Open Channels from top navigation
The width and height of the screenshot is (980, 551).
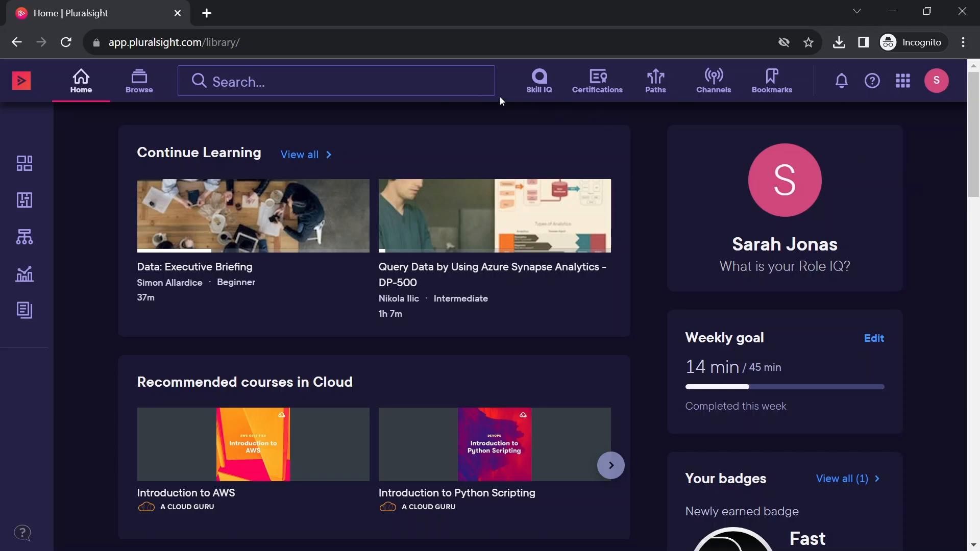pos(714,81)
